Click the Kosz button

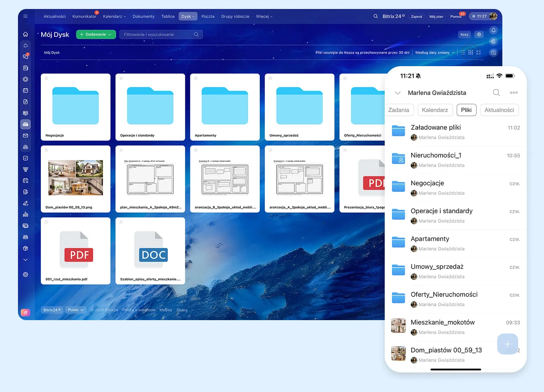[464, 35]
